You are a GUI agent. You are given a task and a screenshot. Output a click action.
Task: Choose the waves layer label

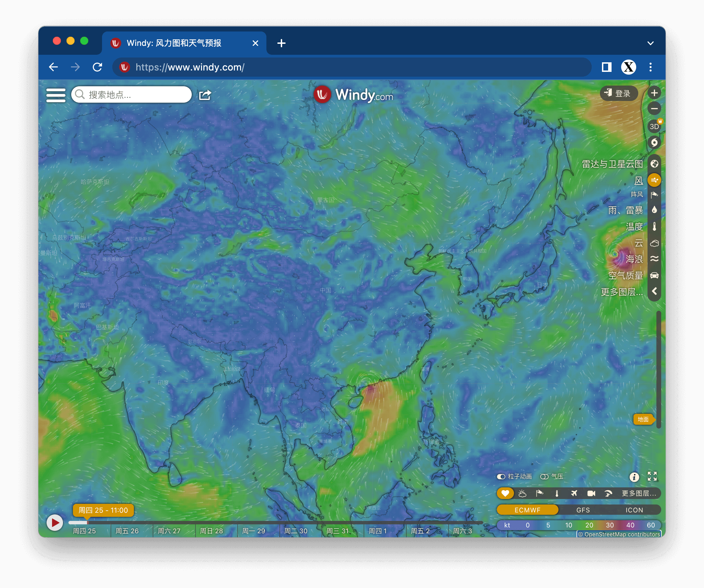pyautogui.click(x=634, y=259)
